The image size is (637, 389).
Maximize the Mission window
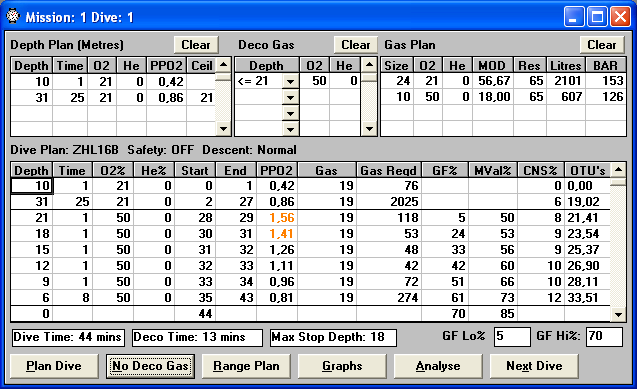[x=597, y=17]
